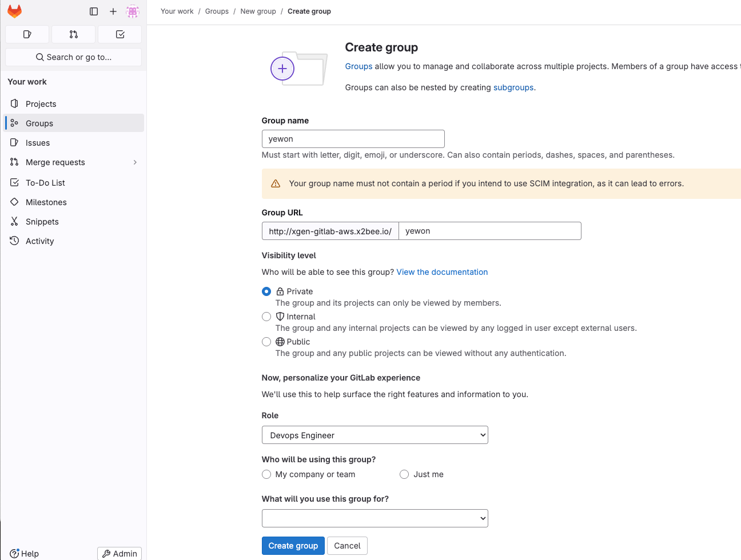Click the GitLab fox logo
The image size is (741, 560).
[14, 11]
